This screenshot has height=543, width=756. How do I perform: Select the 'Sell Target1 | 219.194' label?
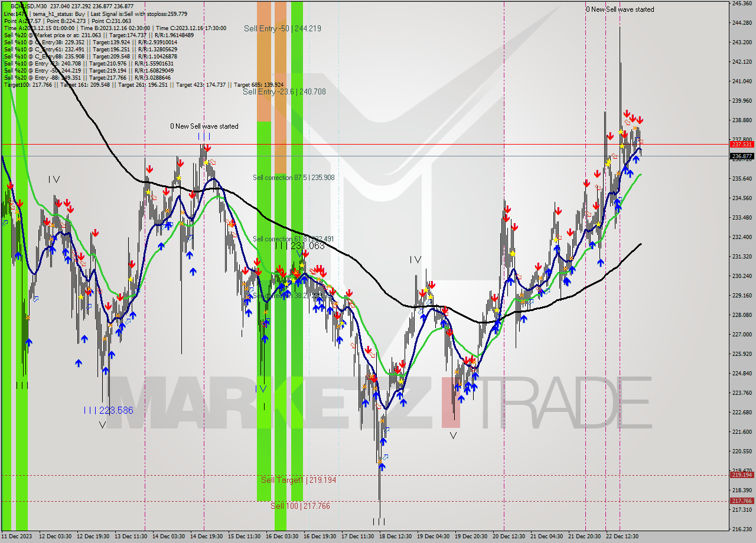(x=298, y=480)
